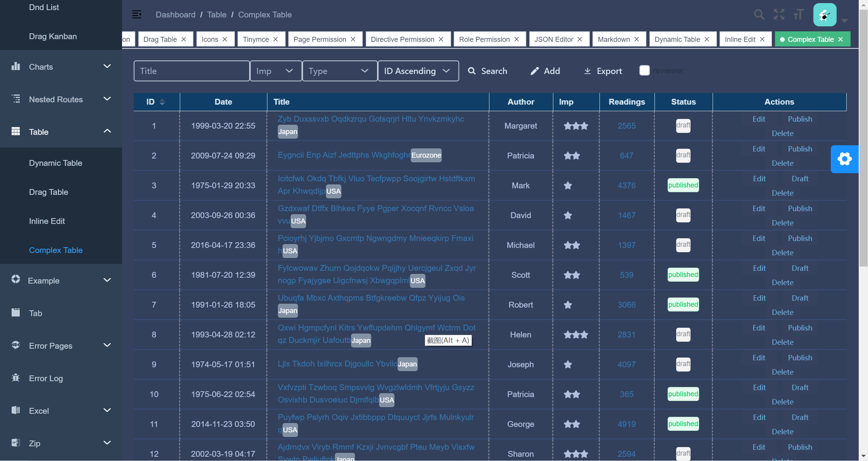Enable the reviewer checkbox
This screenshot has height=461, width=868.
coord(644,71)
